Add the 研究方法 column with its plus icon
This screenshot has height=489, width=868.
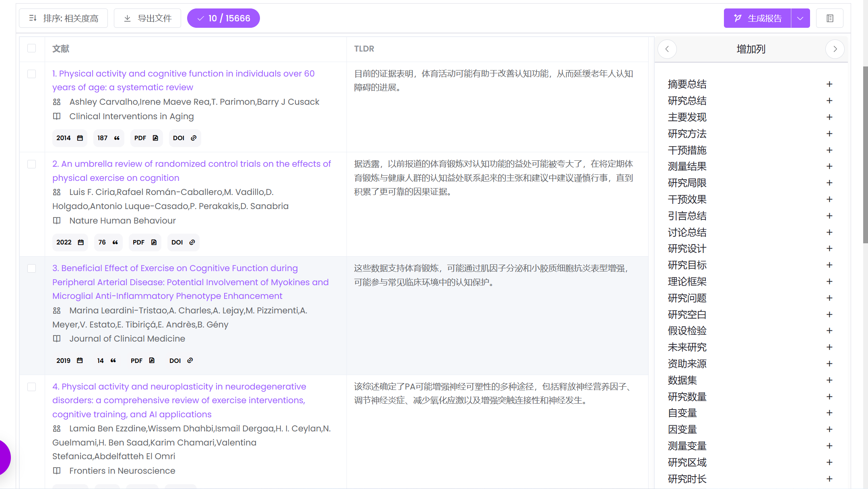(x=829, y=134)
